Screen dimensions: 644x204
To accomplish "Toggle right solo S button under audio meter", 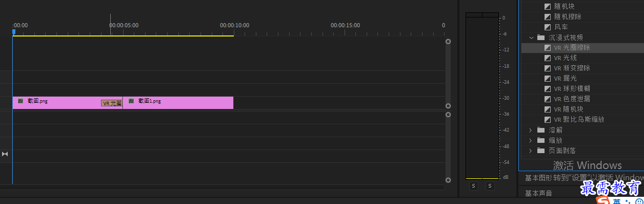I will tap(490, 186).
